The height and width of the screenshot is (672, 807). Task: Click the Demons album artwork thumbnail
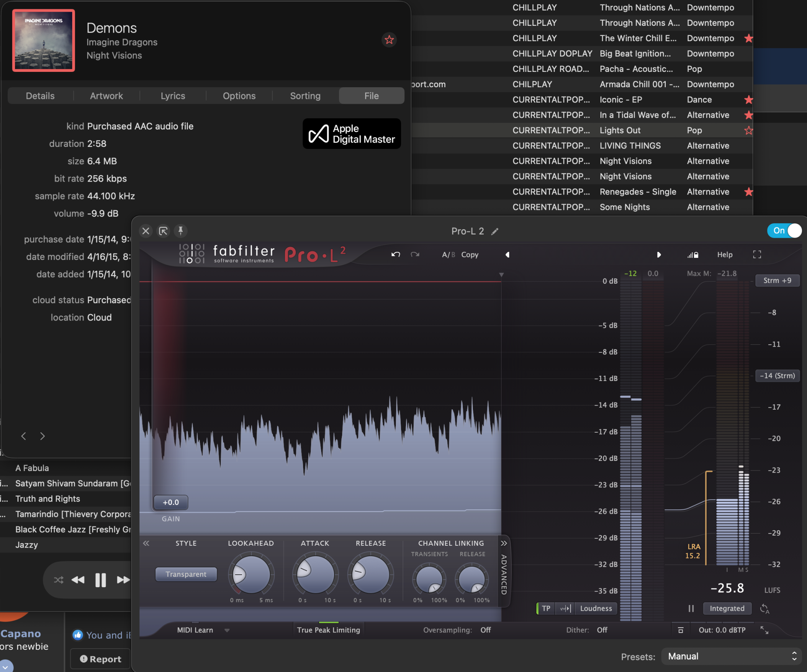[x=44, y=40]
